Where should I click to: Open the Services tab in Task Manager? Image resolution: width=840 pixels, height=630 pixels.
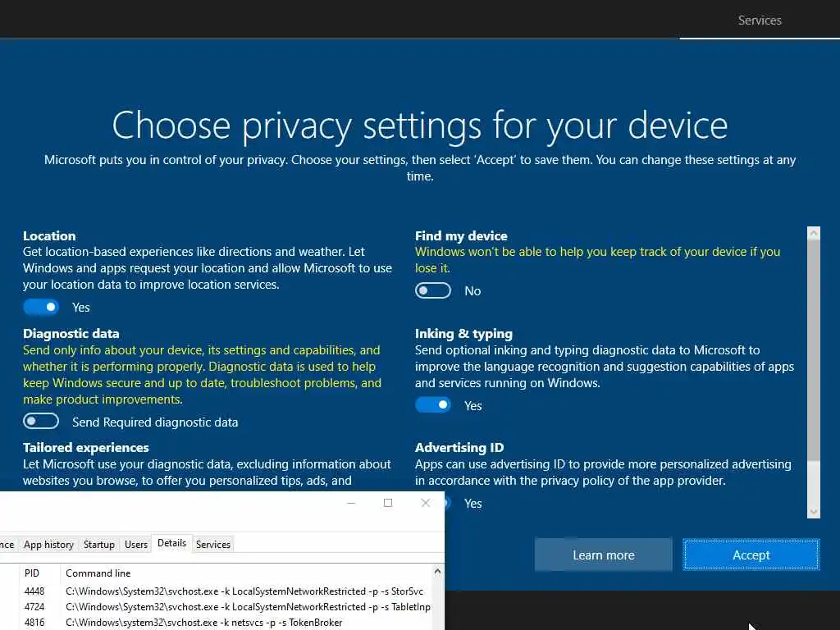click(x=213, y=545)
